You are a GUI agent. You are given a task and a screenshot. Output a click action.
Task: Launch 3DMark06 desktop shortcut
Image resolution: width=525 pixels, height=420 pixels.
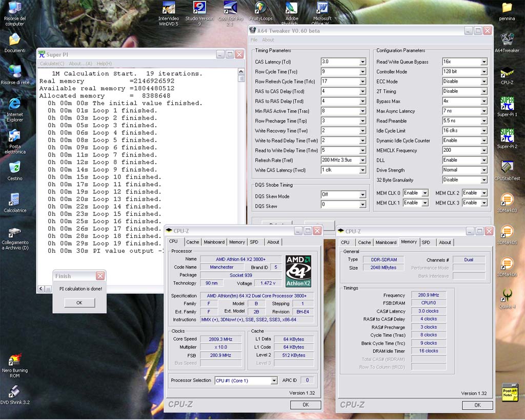point(507,267)
